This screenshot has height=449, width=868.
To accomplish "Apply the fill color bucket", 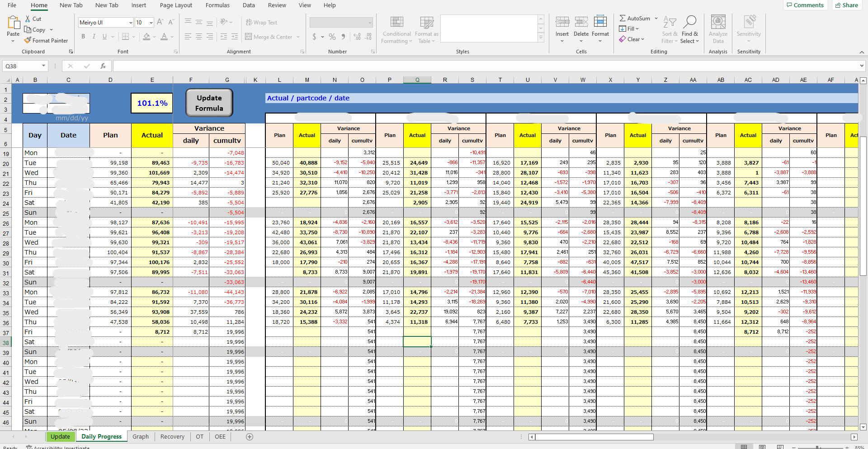I will point(146,37).
